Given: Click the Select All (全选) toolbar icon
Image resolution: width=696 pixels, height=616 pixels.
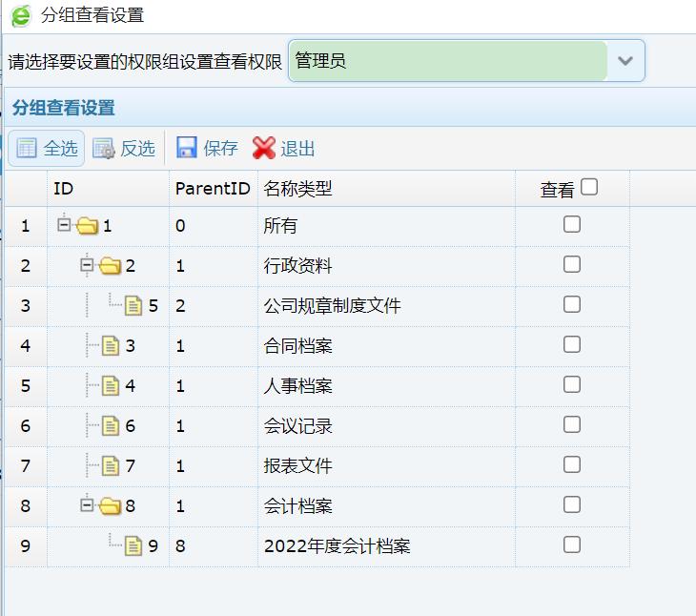Looking at the screenshot, I should (x=27, y=149).
